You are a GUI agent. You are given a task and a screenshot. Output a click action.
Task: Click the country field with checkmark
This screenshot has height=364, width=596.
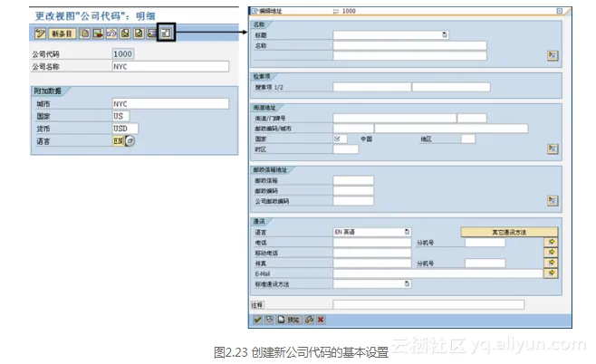pyautogui.click(x=340, y=139)
